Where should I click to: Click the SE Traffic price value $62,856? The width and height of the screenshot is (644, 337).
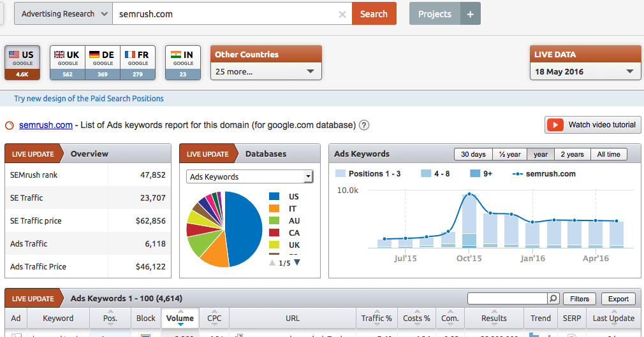(150, 221)
